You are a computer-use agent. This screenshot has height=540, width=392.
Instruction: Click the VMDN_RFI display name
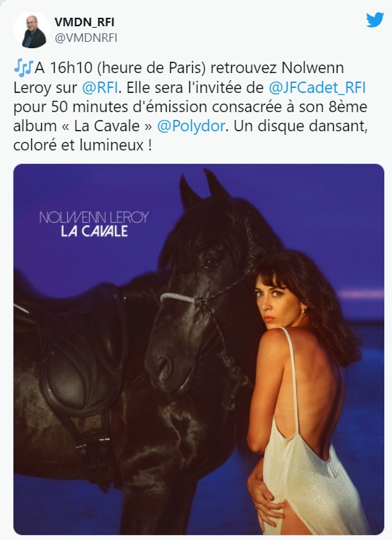[x=84, y=22]
